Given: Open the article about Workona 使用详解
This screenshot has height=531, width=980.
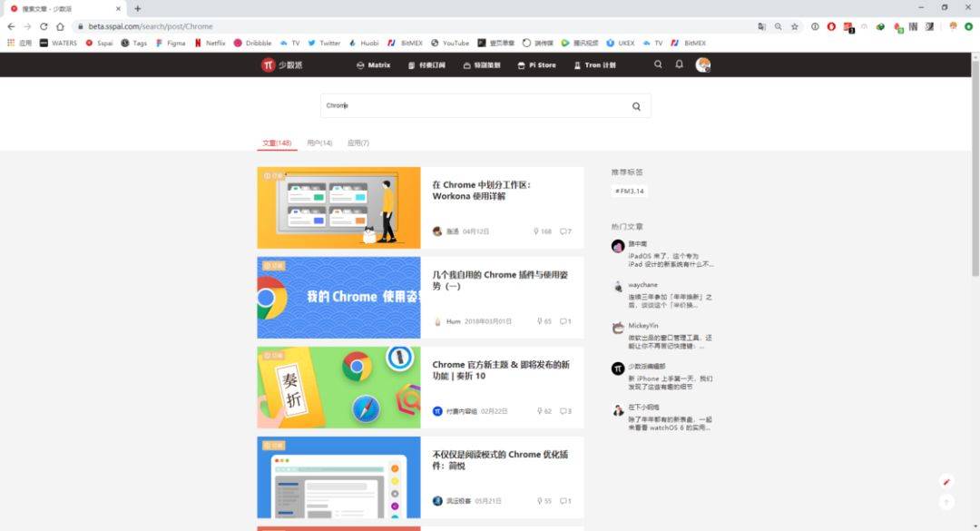Looking at the screenshot, I should (481, 190).
